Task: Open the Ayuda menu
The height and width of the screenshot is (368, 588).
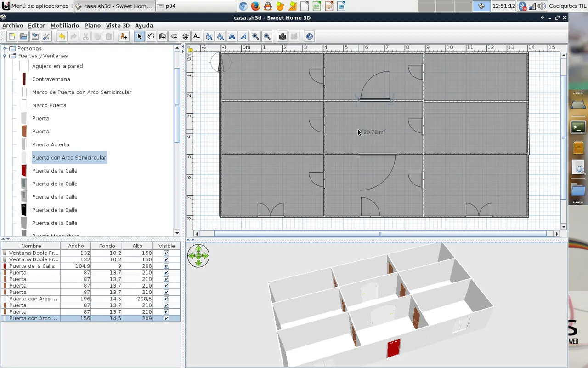Action: point(144,25)
